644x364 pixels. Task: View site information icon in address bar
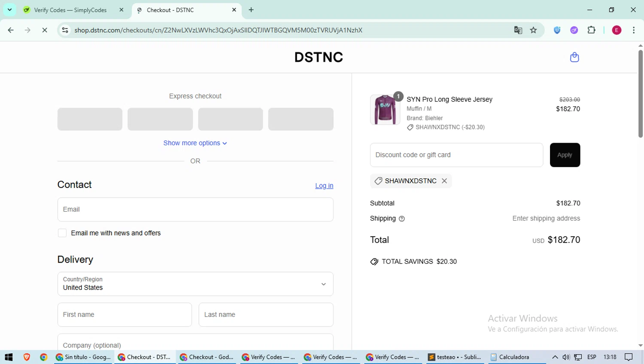pos(65,30)
